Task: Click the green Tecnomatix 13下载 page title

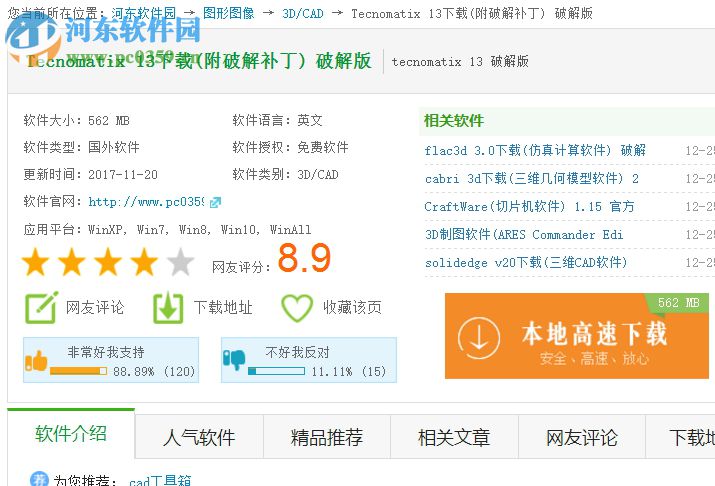Action: click(x=199, y=61)
